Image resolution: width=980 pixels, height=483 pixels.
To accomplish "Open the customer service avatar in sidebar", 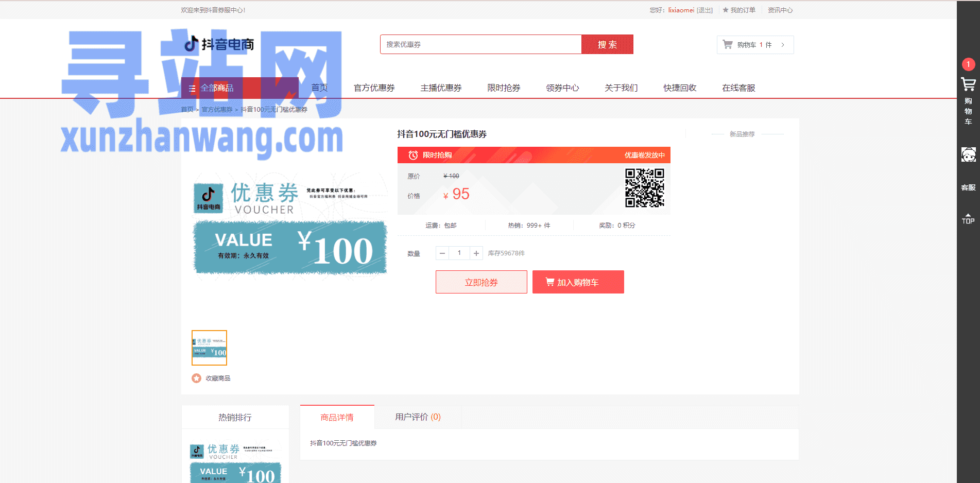I will coord(968,154).
